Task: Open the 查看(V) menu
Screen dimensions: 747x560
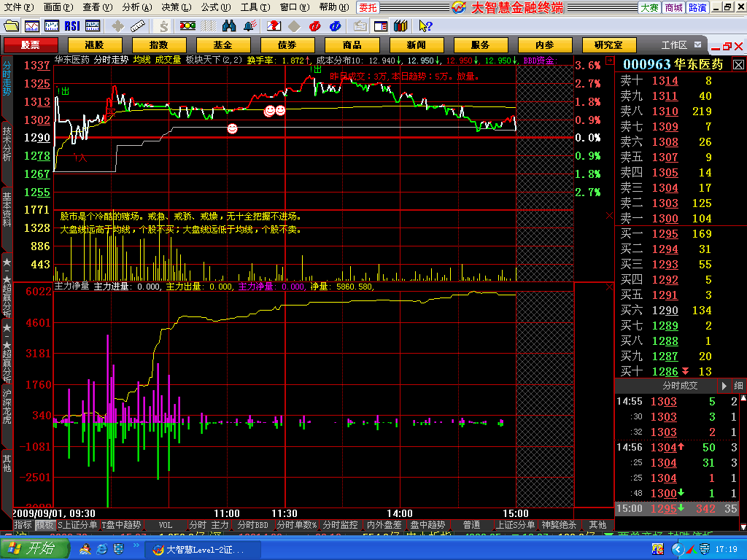Action: [x=98, y=7]
